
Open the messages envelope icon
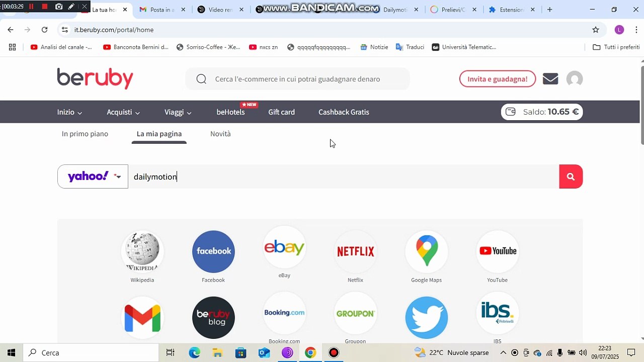click(550, 79)
